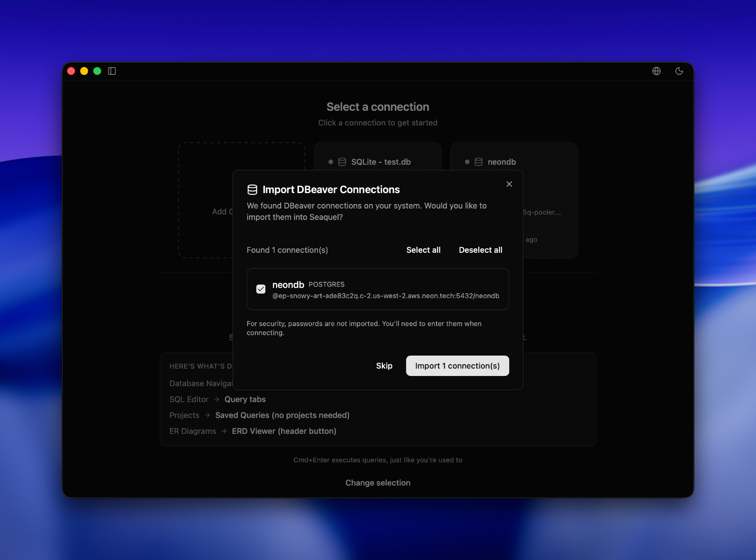756x560 pixels.
Task: Click Change selection link
Action: click(378, 483)
